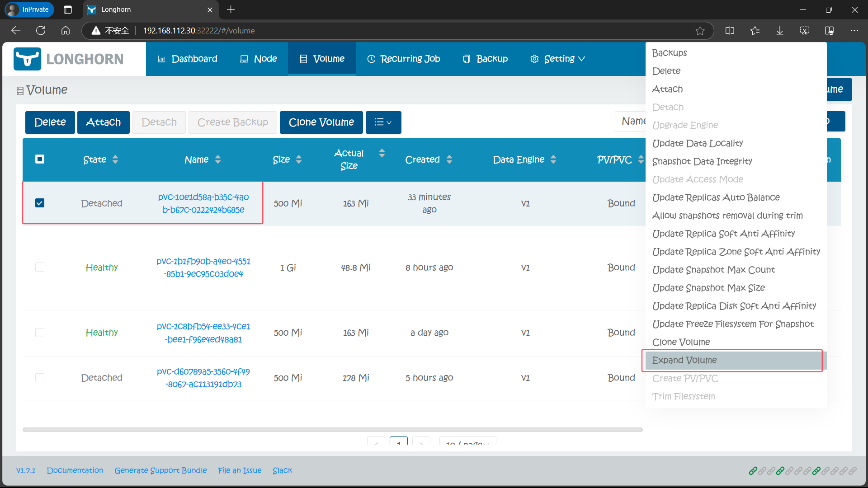Image resolution: width=868 pixels, height=488 pixels.
Task: Check the pvc-1c8bfb54 volume row checkbox
Action: pos(40,333)
